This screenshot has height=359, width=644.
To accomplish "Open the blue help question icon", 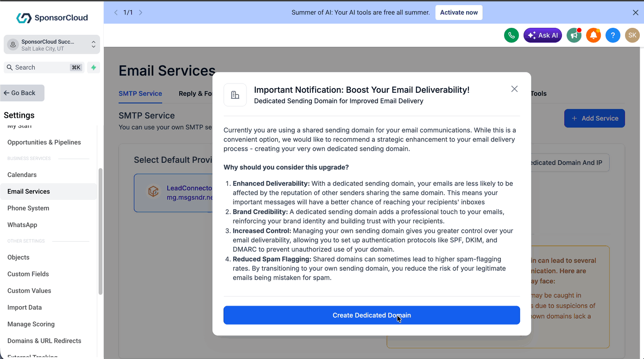I will 613,35.
